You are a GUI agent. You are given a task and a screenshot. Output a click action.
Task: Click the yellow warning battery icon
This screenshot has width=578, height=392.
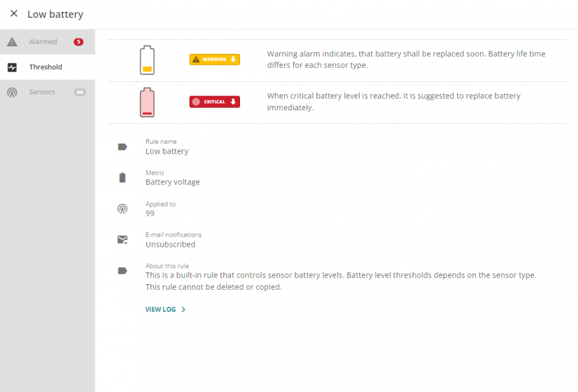(x=147, y=60)
